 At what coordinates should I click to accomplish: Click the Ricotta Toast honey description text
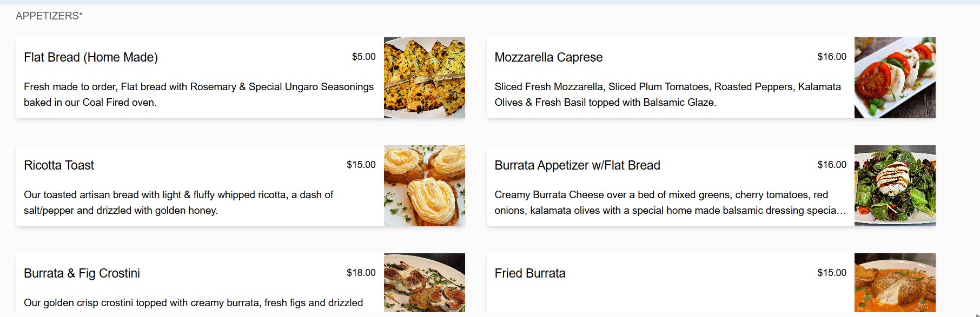tap(178, 203)
